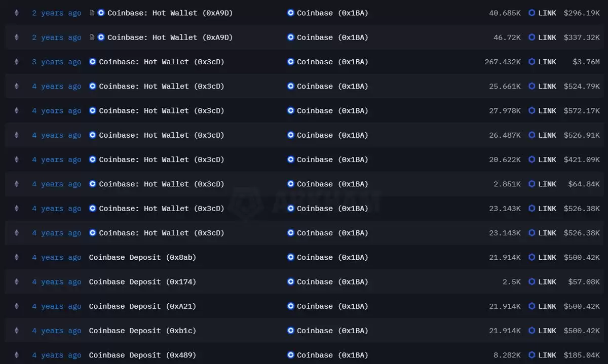Click the 4 years ago link on the bottom row
This screenshot has height=364, width=608.
pos(56,355)
